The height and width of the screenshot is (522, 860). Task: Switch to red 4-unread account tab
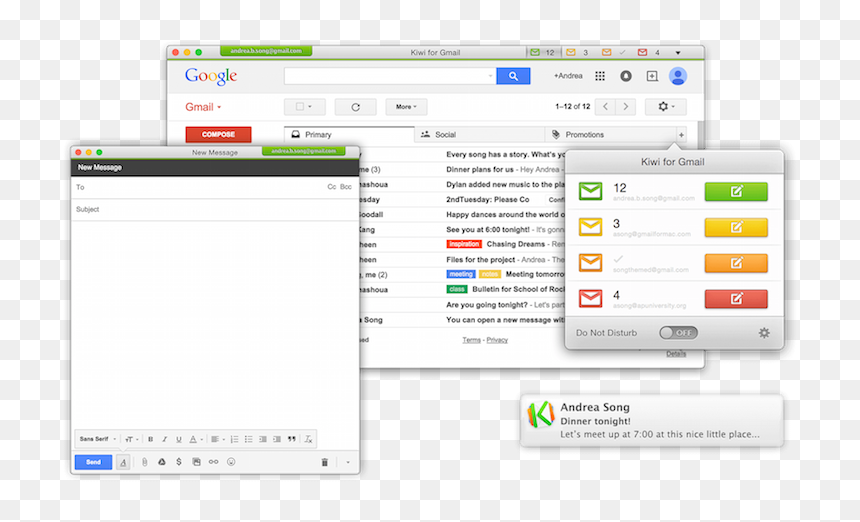[x=649, y=53]
